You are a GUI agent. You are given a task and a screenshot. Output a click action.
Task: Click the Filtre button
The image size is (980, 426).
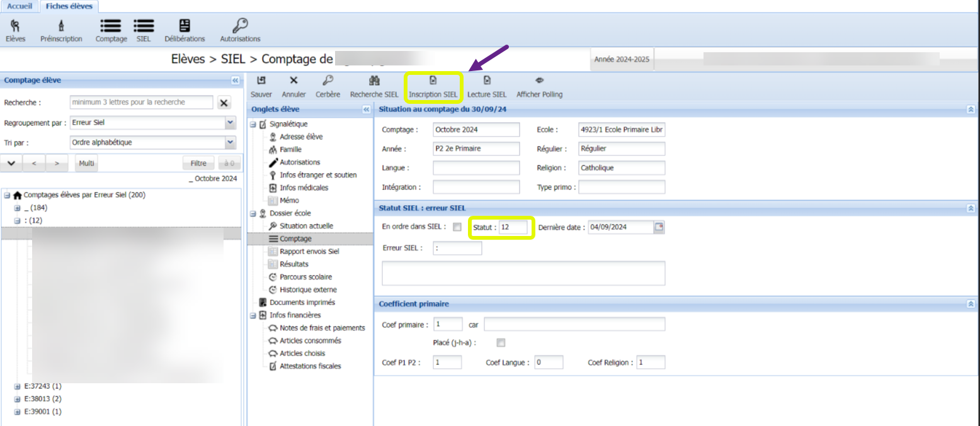point(198,164)
